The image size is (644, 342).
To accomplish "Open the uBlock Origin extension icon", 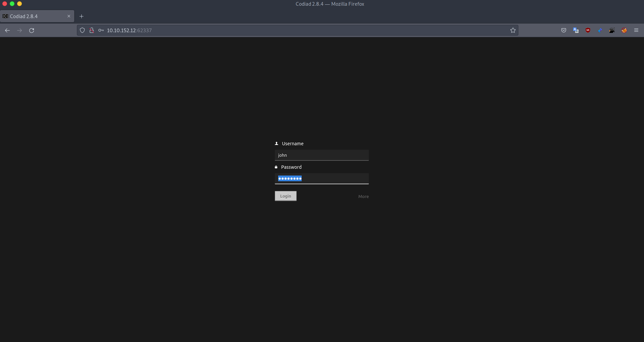I will pos(588,31).
